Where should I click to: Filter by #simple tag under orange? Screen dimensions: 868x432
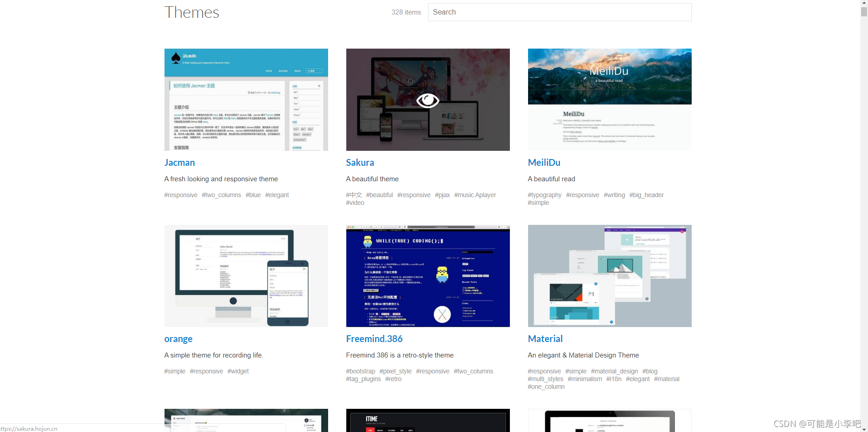click(x=175, y=371)
